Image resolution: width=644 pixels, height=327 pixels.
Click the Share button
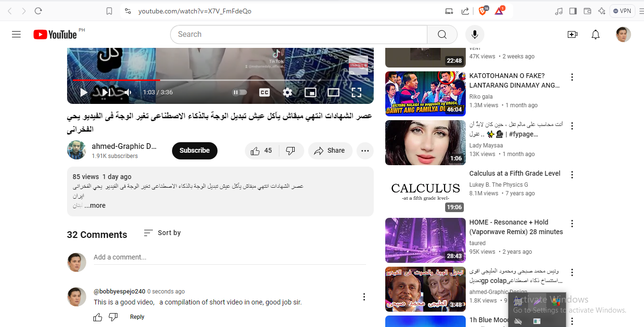[330, 150]
